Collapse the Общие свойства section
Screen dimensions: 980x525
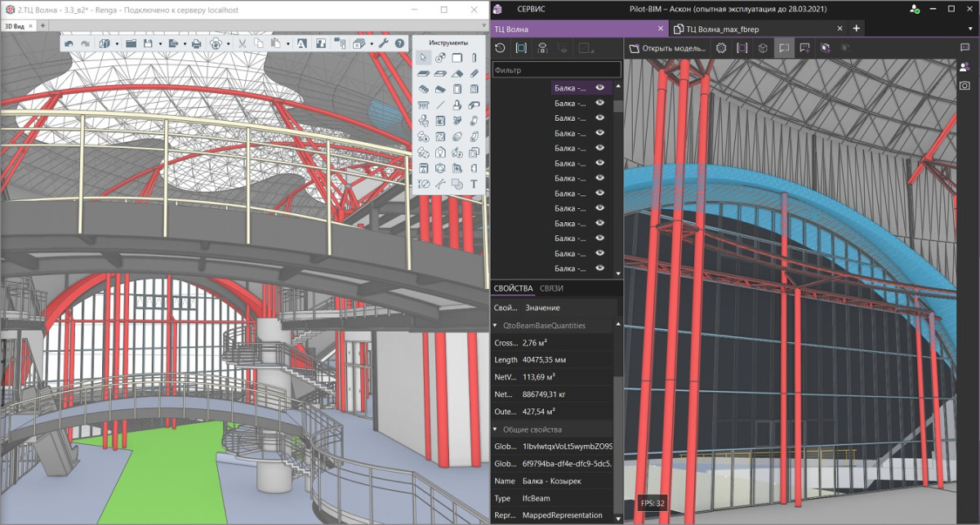coord(495,429)
